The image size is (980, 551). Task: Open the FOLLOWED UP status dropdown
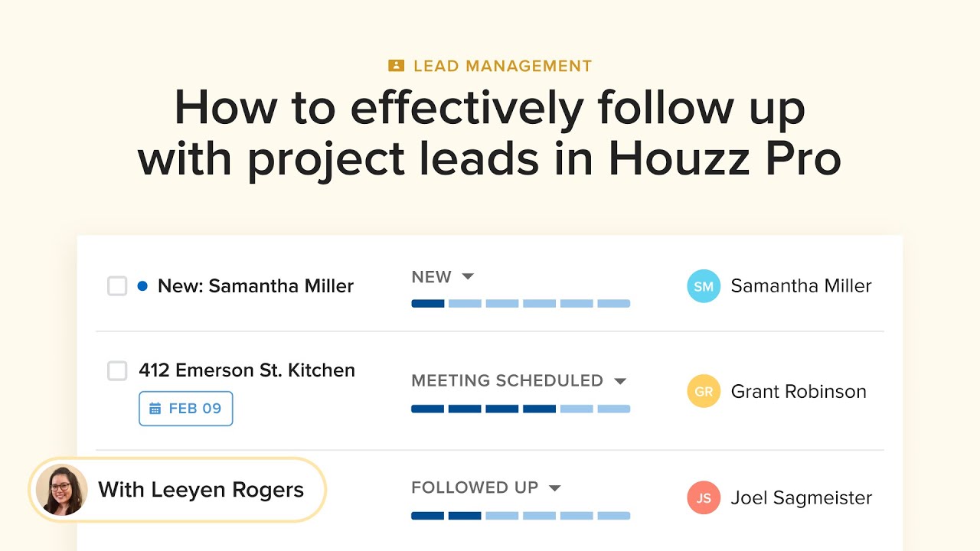pos(555,487)
